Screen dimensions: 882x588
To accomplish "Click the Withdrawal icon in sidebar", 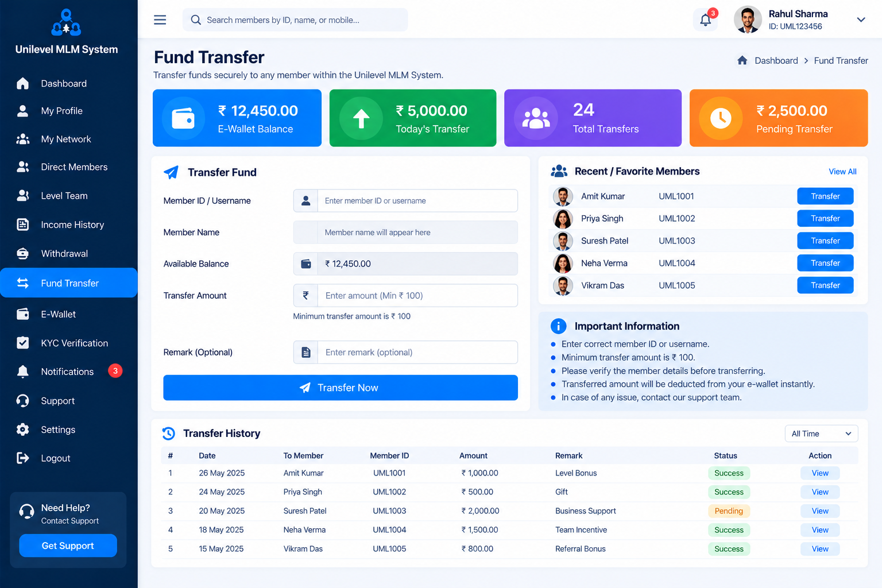I will 23,253.
